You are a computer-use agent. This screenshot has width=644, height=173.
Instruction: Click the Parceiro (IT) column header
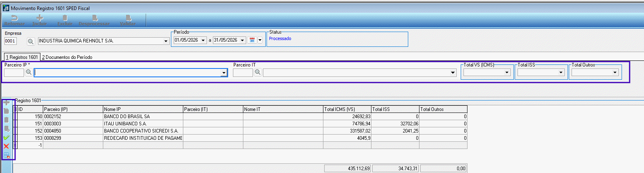click(x=213, y=109)
